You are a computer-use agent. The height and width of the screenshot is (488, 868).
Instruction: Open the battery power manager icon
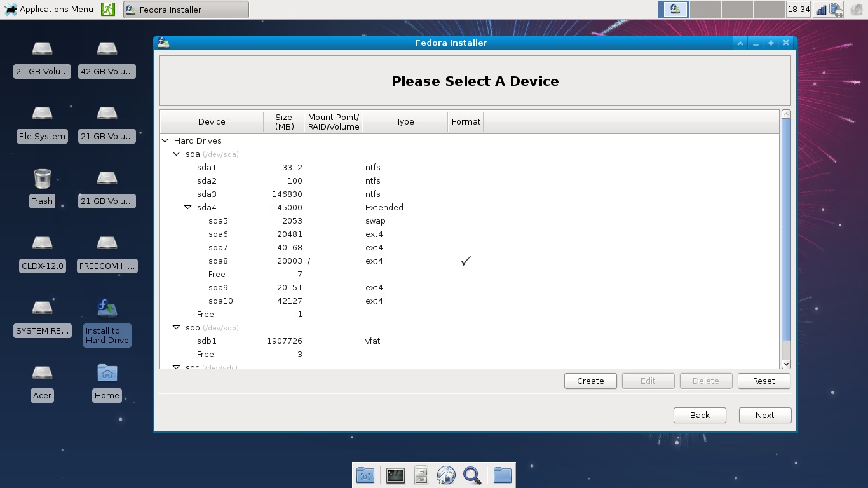(836, 10)
